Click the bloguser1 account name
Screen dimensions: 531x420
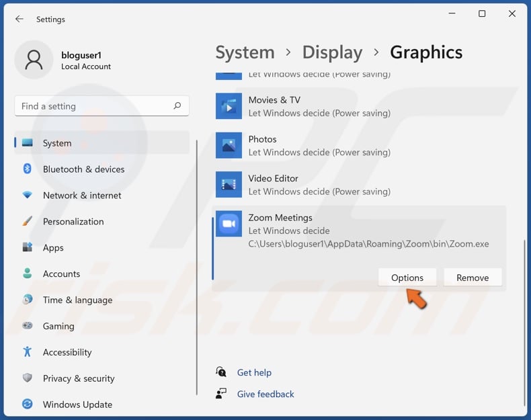click(x=81, y=55)
